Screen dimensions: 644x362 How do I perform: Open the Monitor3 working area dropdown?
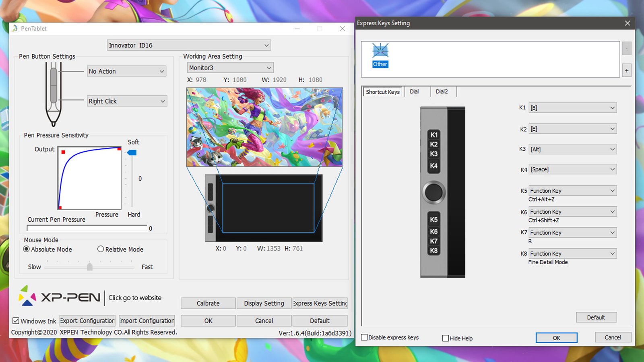point(230,68)
